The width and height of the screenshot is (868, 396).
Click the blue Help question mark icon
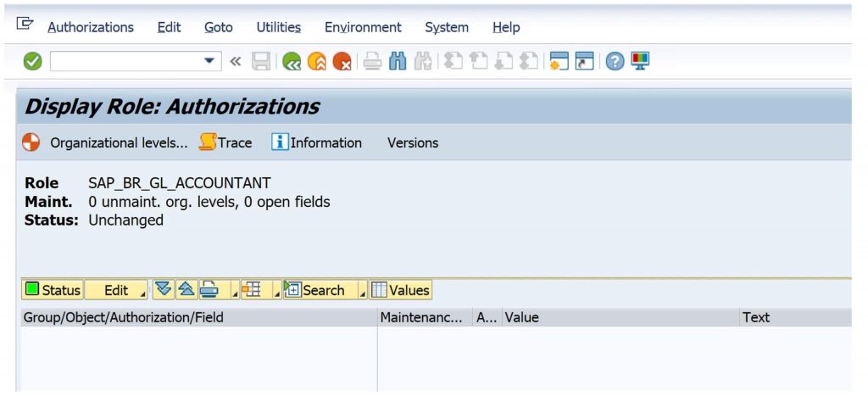tap(615, 61)
